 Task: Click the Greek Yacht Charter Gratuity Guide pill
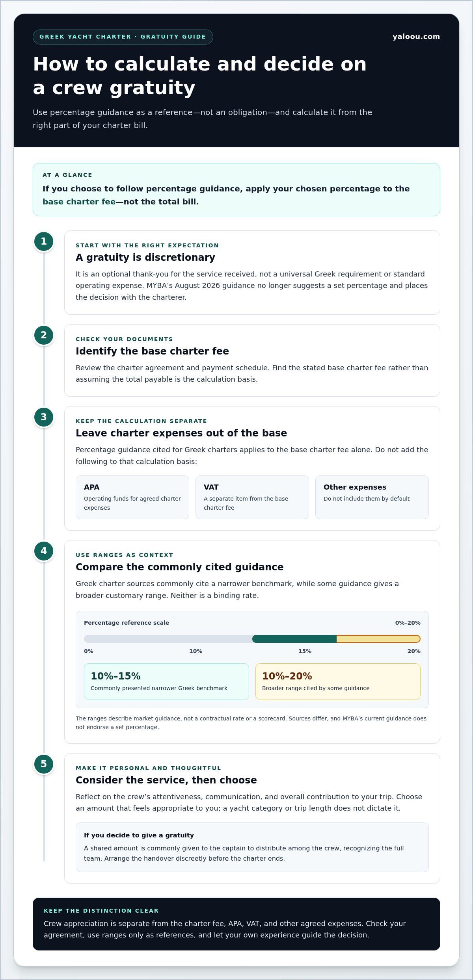[123, 37]
